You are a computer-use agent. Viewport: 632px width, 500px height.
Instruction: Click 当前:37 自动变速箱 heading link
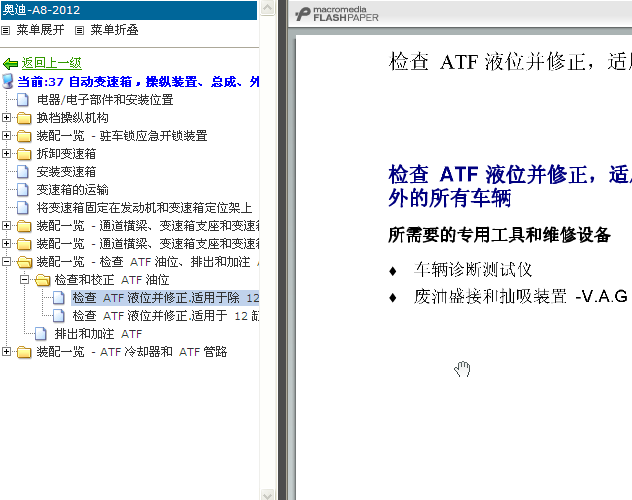point(138,82)
